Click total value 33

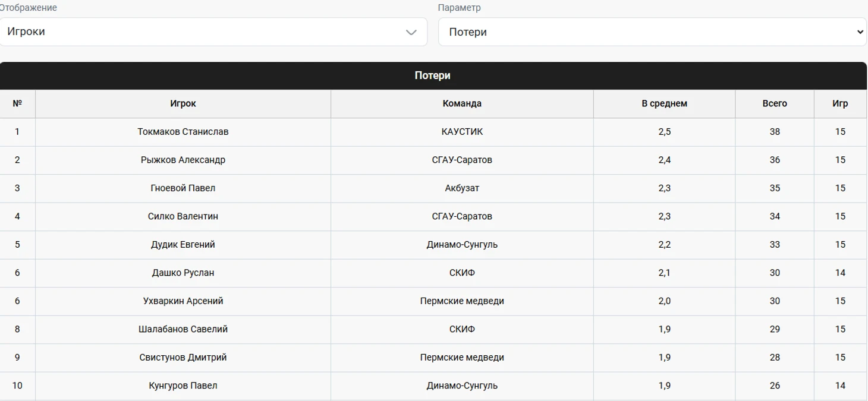click(x=775, y=245)
